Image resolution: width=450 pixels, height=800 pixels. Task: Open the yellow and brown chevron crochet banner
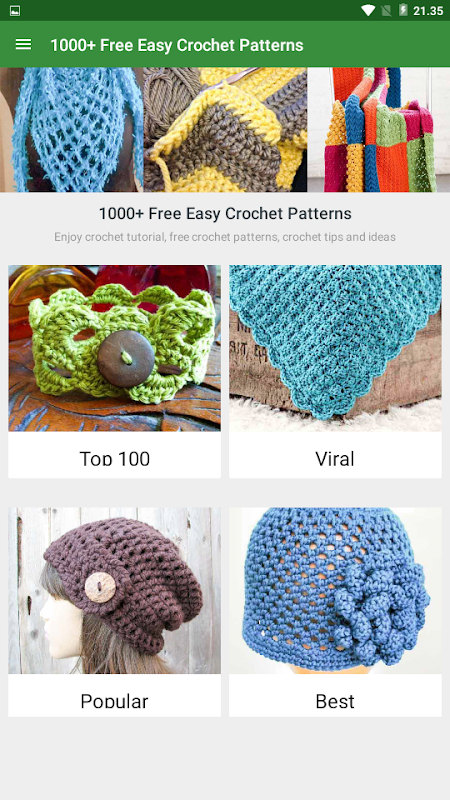point(225,130)
